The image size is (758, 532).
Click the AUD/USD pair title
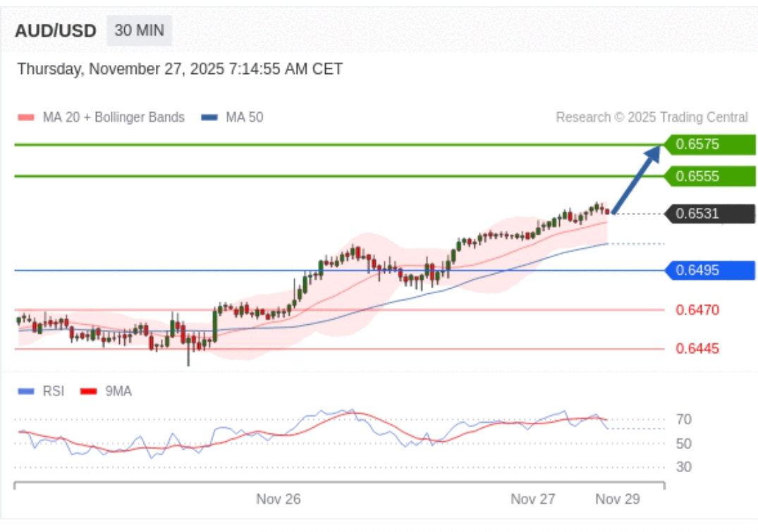55,31
